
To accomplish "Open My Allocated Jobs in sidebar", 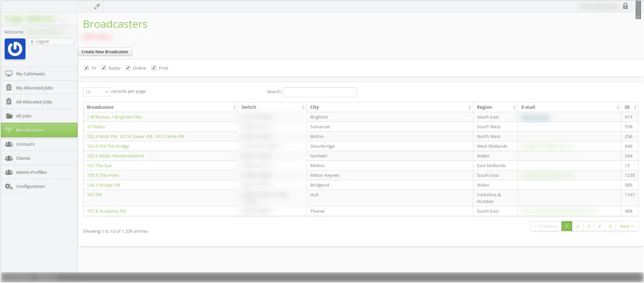I will (x=34, y=88).
